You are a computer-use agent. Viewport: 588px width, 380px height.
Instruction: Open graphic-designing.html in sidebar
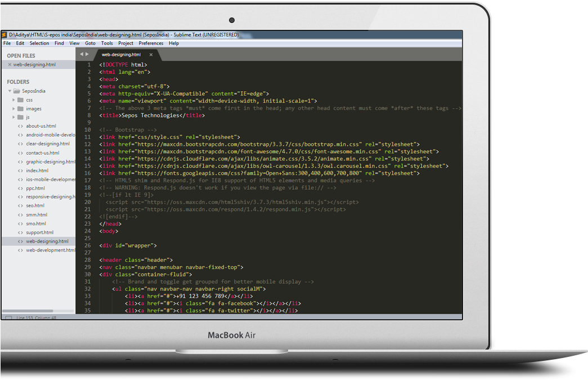pos(51,162)
